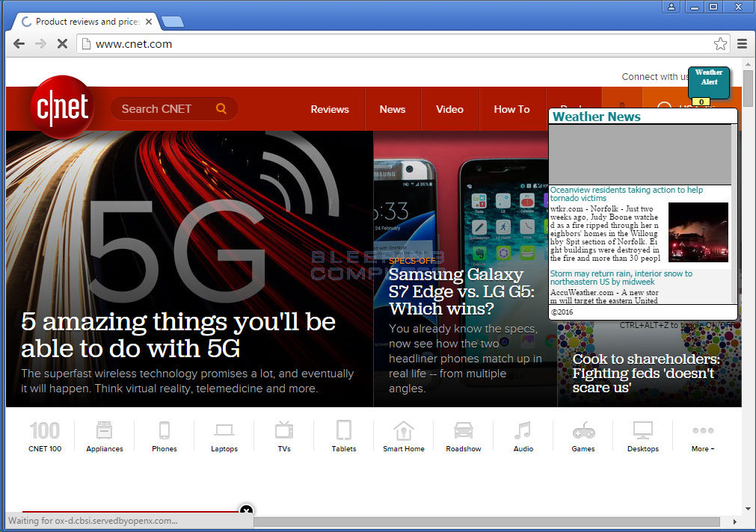The width and height of the screenshot is (756, 532).
Task: Open the Chrome user profile button
Action: 672,7
